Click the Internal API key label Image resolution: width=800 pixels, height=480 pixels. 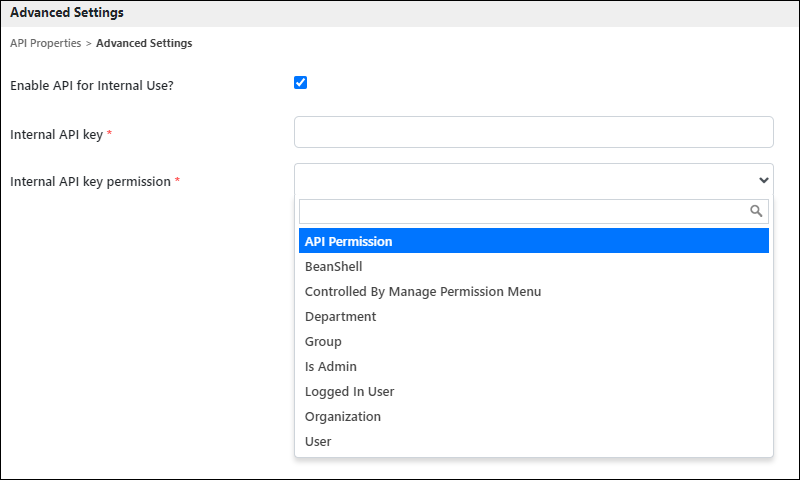point(57,135)
